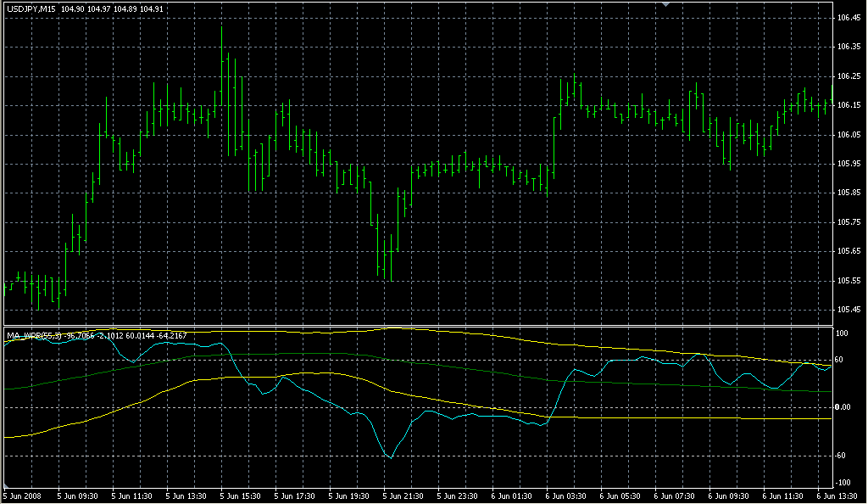Click the 5 Jun 17:30 time label
The width and height of the screenshot is (868, 504).
[x=294, y=496]
